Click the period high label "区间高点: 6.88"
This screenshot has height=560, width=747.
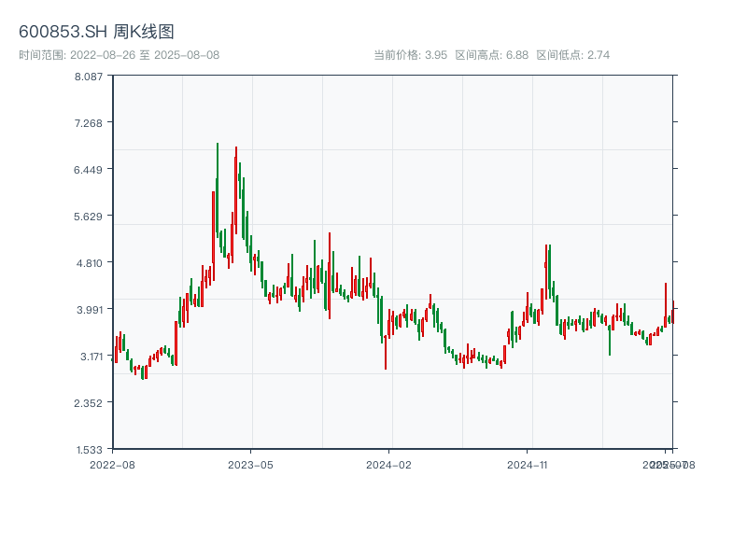pyautogui.click(x=492, y=55)
